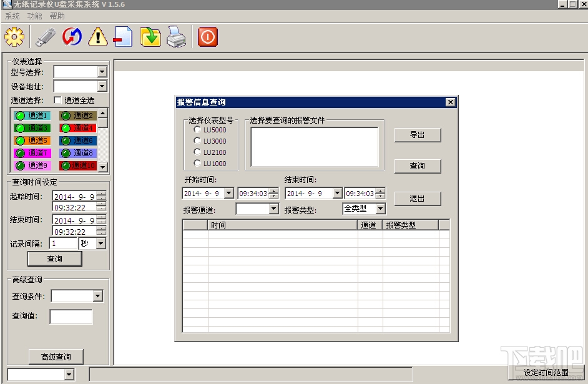Viewport: 588px width, 384px height.
Task: Expand the 查询条件 dropdown
Action: click(x=98, y=296)
